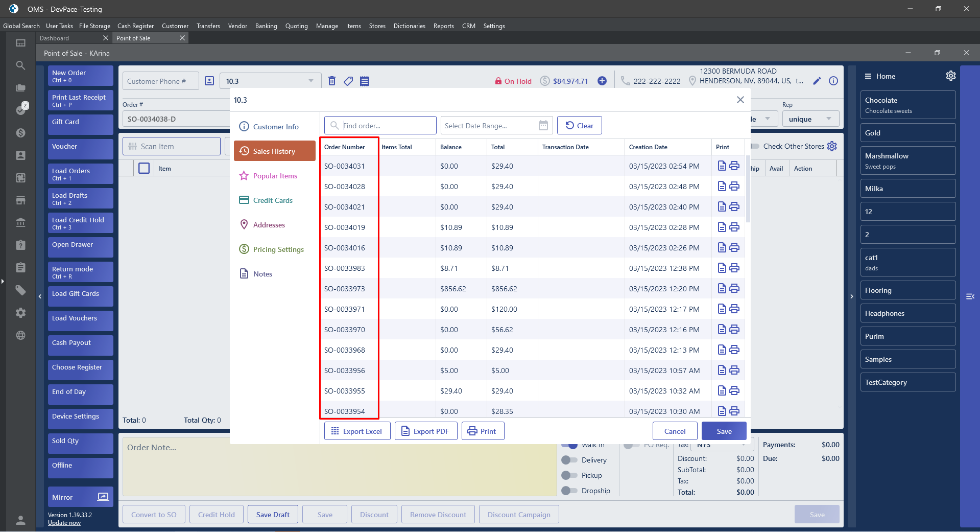This screenshot has height=532, width=980.
Task: Toggle the Delivery switch
Action: coord(569,460)
